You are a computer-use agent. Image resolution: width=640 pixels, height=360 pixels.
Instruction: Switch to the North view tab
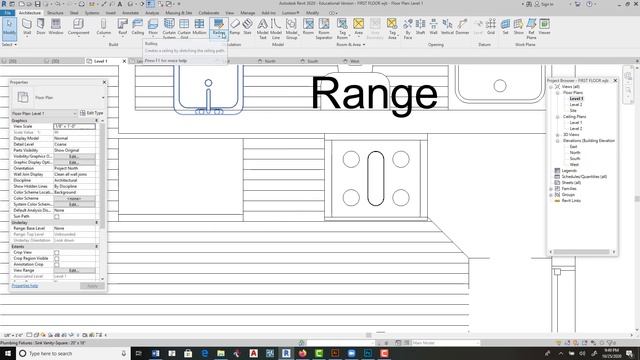tap(267, 61)
